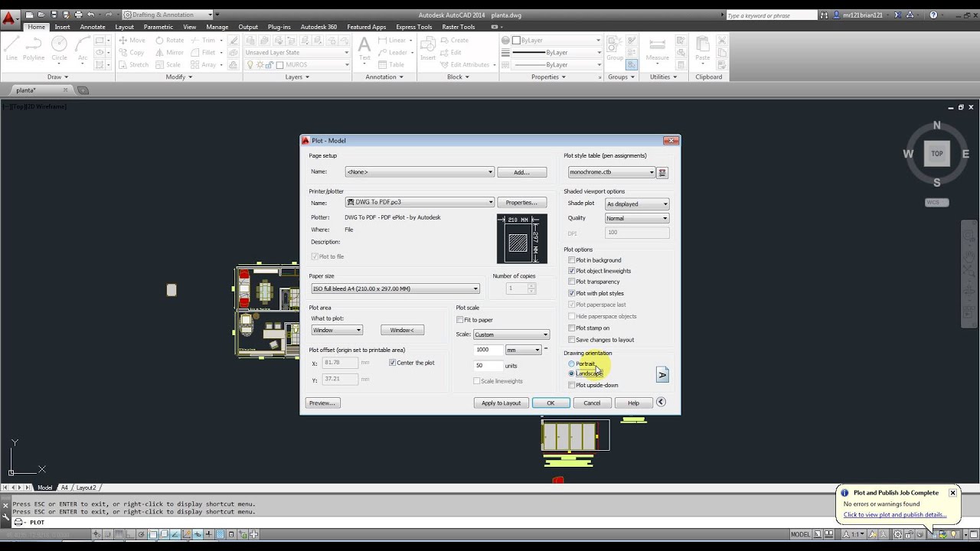Switch to the Layout2 tab
The image size is (980, 551).
coord(86,487)
